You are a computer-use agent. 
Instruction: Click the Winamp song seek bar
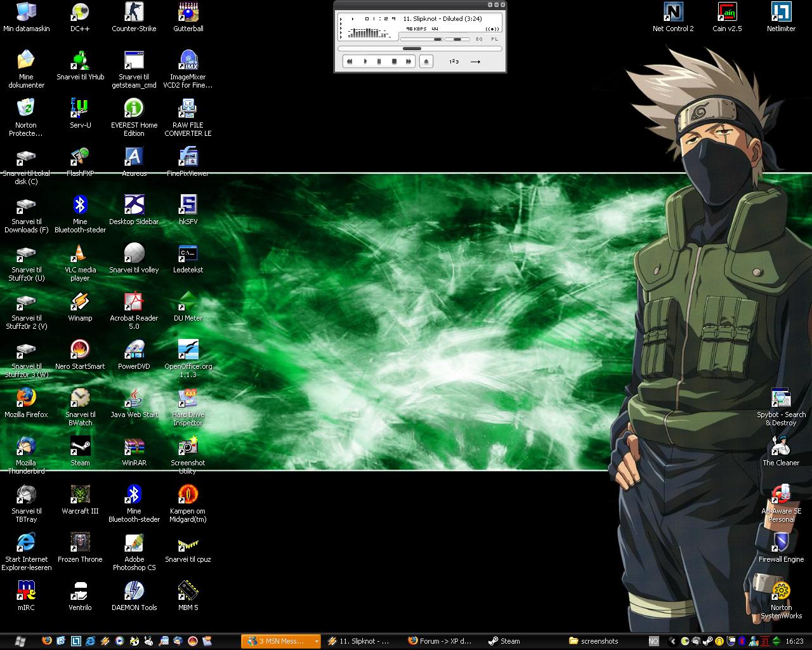[419, 48]
